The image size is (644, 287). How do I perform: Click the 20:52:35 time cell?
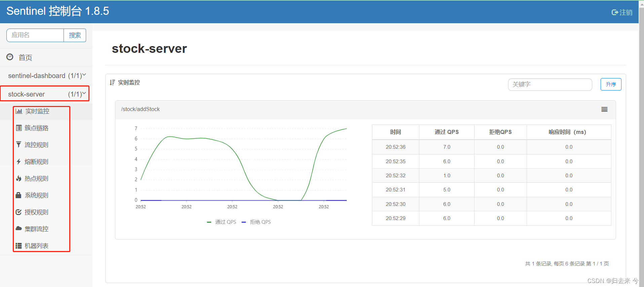coord(395,162)
